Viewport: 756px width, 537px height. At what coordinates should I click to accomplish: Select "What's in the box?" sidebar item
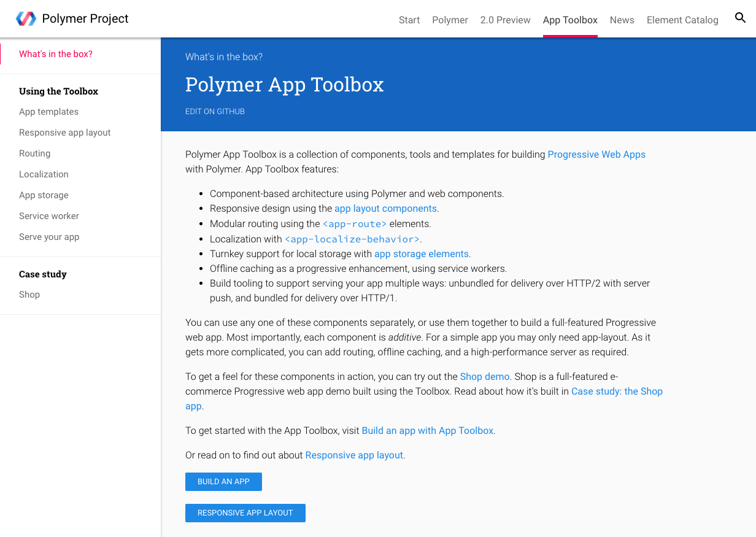(x=56, y=54)
